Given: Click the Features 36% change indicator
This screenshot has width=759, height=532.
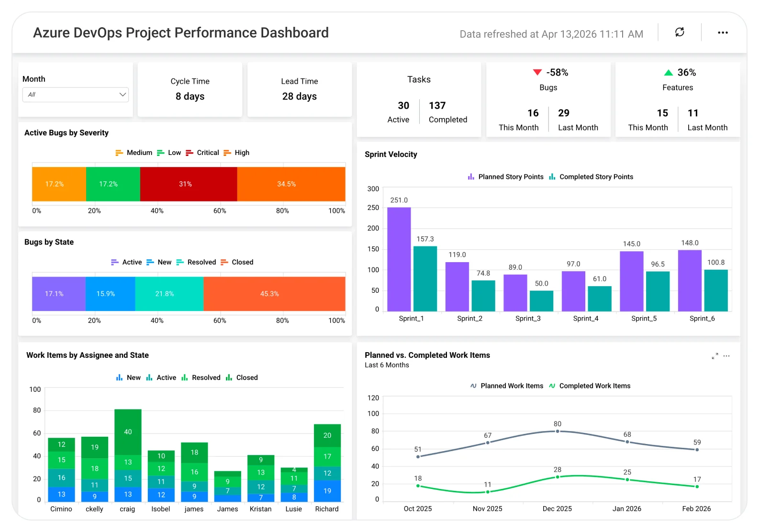Looking at the screenshot, I should pyautogui.click(x=680, y=73).
